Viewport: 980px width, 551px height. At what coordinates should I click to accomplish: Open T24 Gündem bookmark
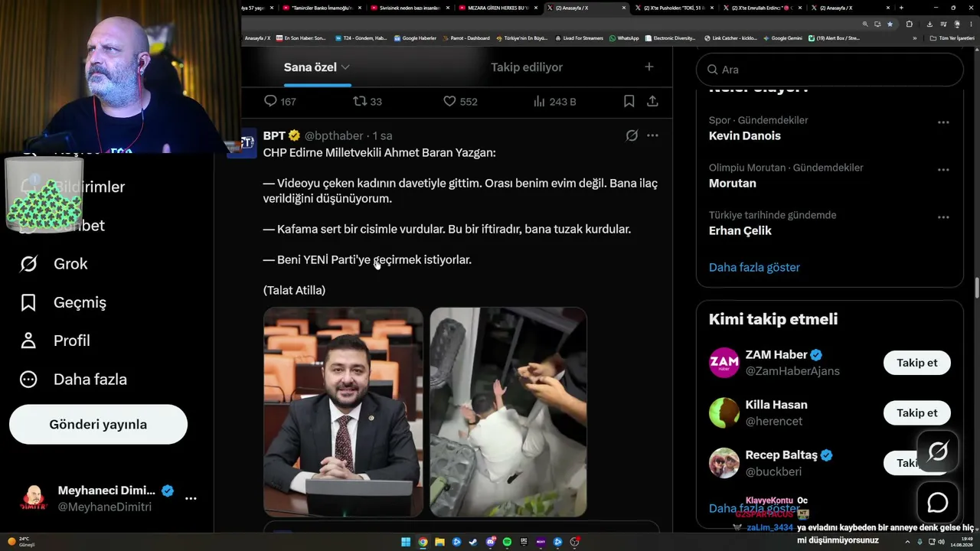pos(361,38)
